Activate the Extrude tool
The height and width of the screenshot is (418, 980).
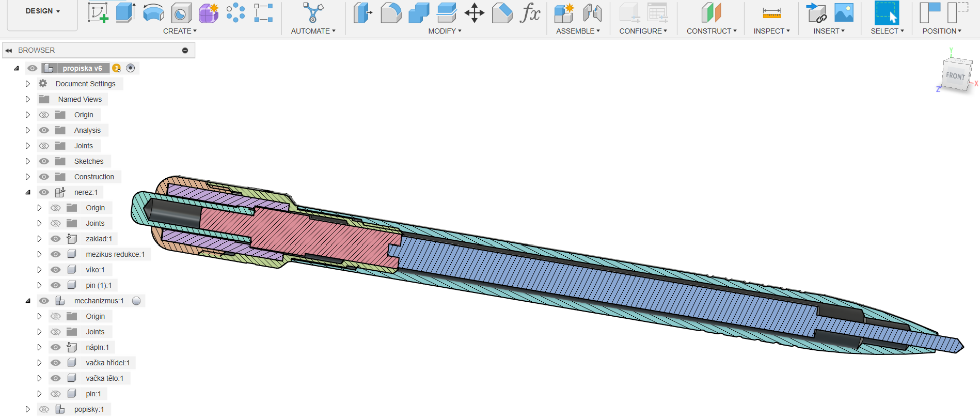click(x=125, y=13)
